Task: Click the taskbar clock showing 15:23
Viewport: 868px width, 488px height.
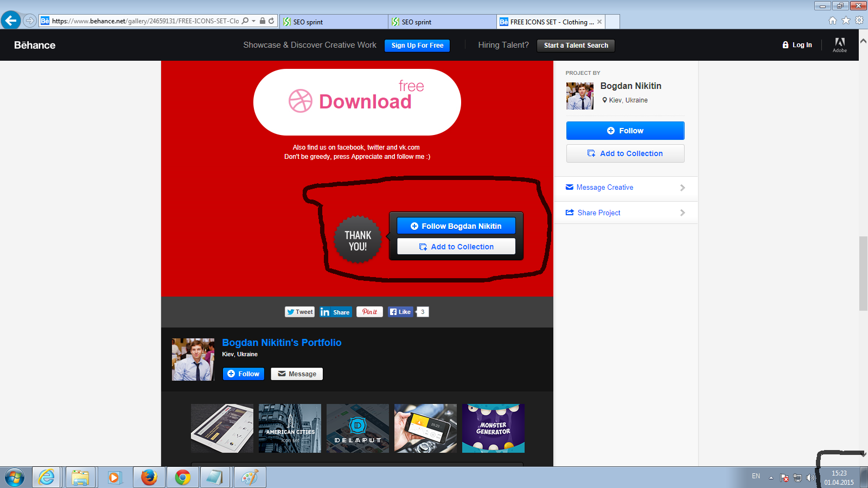Action: [839, 478]
